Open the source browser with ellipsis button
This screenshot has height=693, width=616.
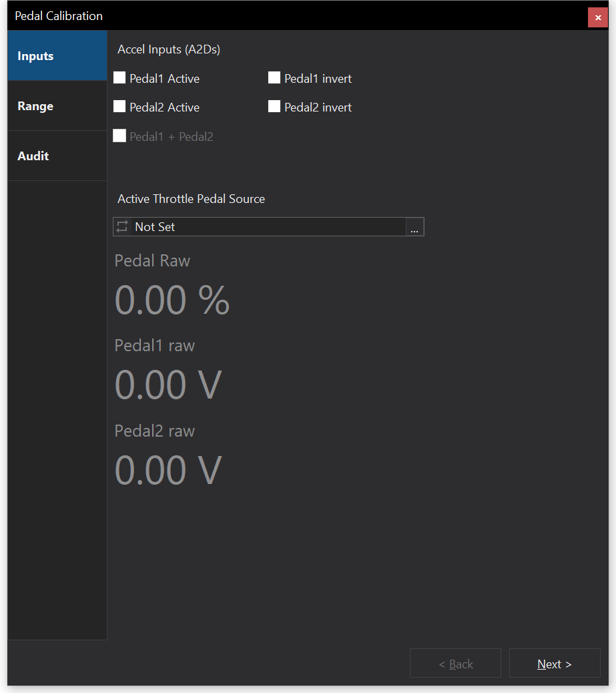click(x=414, y=227)
